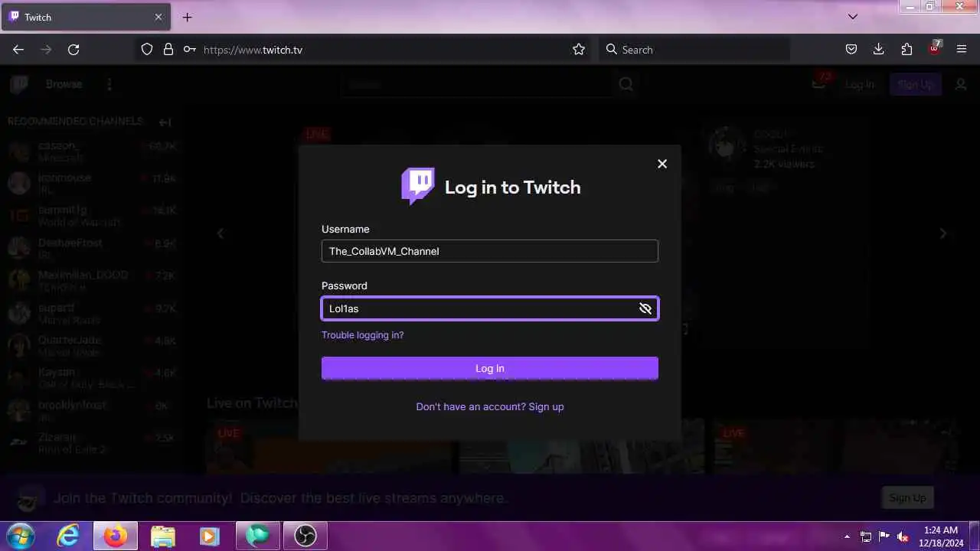This screenshot has height=551, width=980.
Task: Click the header Log In button
Action: point(859,84)
